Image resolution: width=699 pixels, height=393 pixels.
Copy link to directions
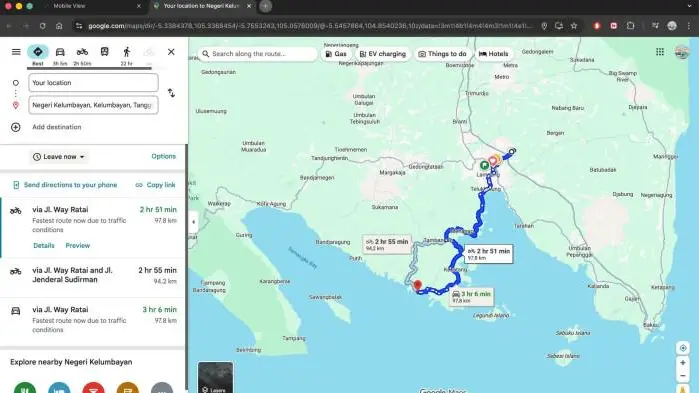(156, 185)
